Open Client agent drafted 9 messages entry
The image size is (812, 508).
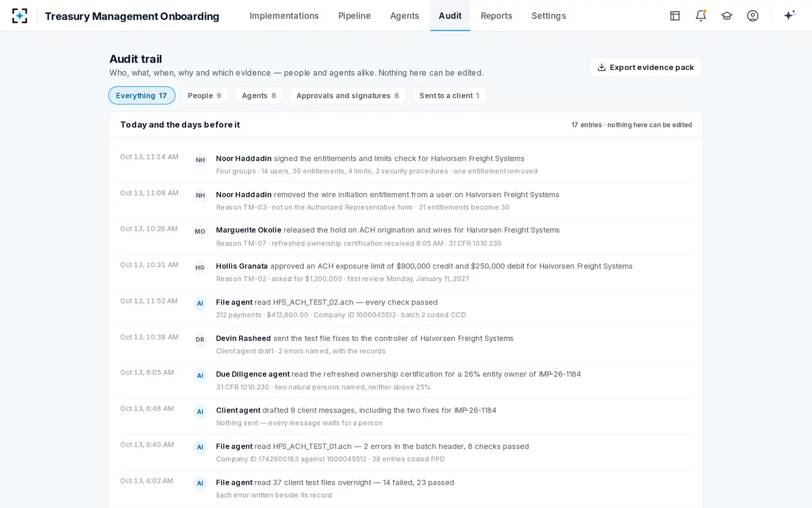[x=406, y=416]
